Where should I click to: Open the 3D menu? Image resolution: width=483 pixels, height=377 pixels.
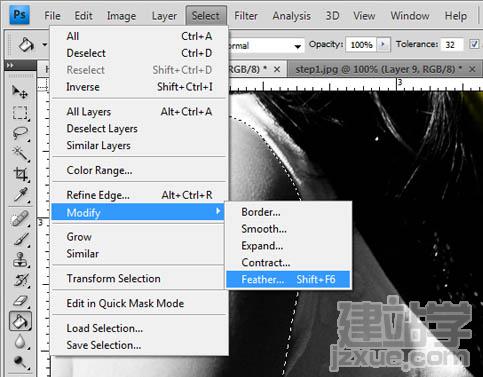click(332, 16)
